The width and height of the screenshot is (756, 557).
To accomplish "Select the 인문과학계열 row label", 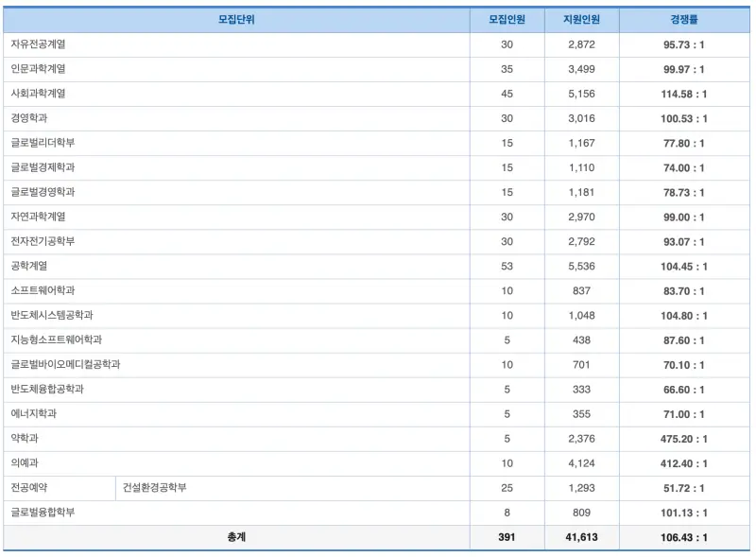I will 38,69.
